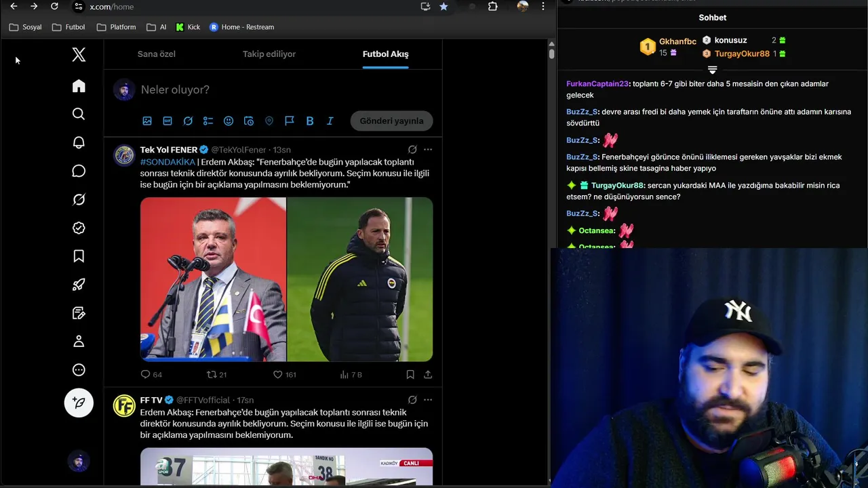Open the rocket icon in sidebar
Image resolution: width=868 pixels, height=488 pixels.
pyautogui.click(x=79, y=285)
